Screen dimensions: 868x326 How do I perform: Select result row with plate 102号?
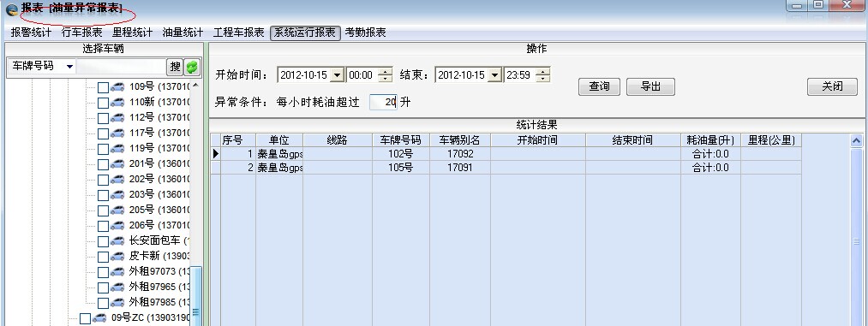click(506, 154)
